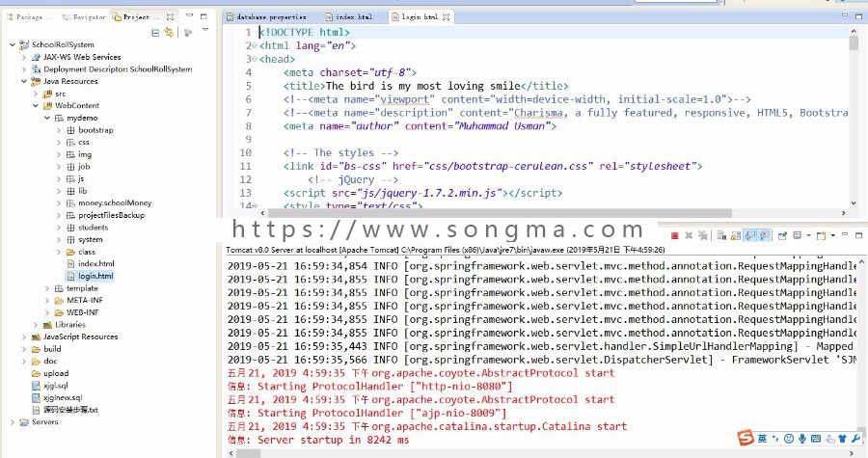Select Libraries node icon
The width and height of the screenshot is (868, 458).
pyautogui.click(x=47, y=325)
